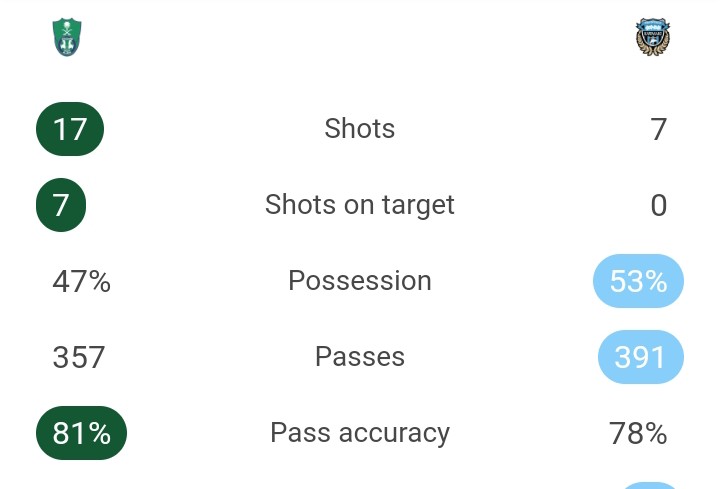720x489 pixels.
Task: Select the away team's 7 shots value
Action: click(x=658, y=129)
